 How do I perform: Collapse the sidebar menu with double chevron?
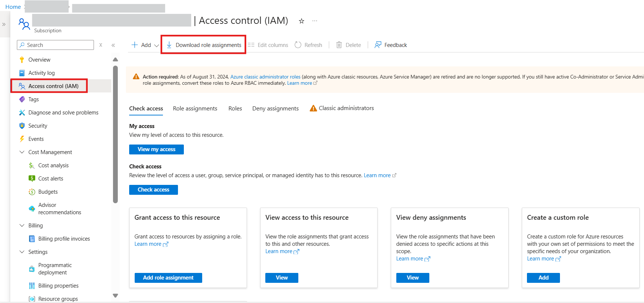[113, 45]
